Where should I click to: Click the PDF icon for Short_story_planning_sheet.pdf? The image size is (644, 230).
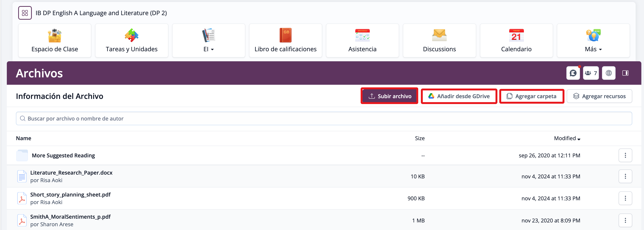pyautogui.click(x=22, y=198)
